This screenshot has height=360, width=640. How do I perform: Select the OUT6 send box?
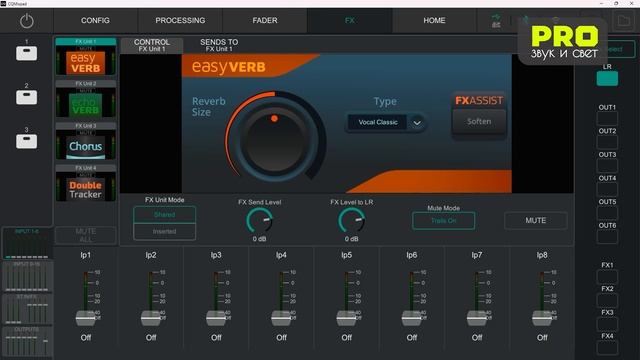pyautogui.click(x=607, y=237)
